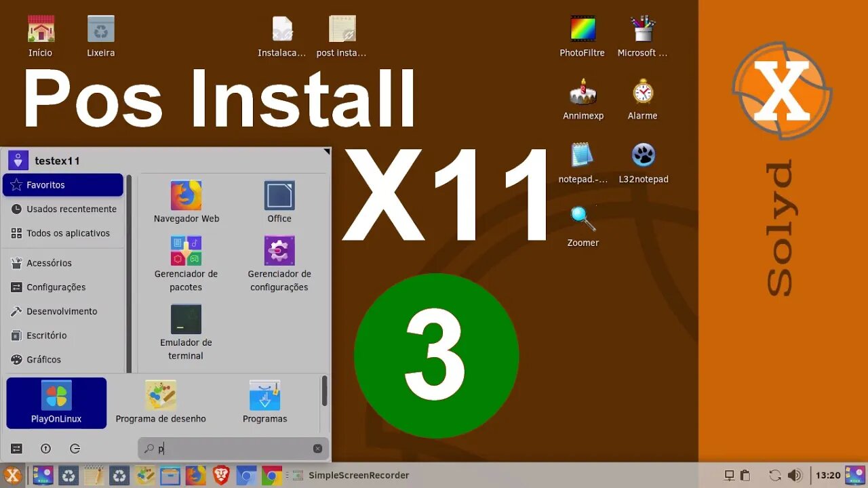
Task: Select Todos os aplicativos category
Action: click(x=63, y=233)
